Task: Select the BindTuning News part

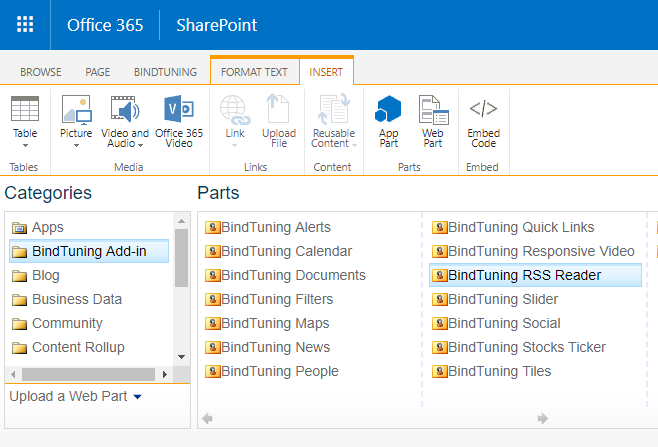Action: (267, 347)
